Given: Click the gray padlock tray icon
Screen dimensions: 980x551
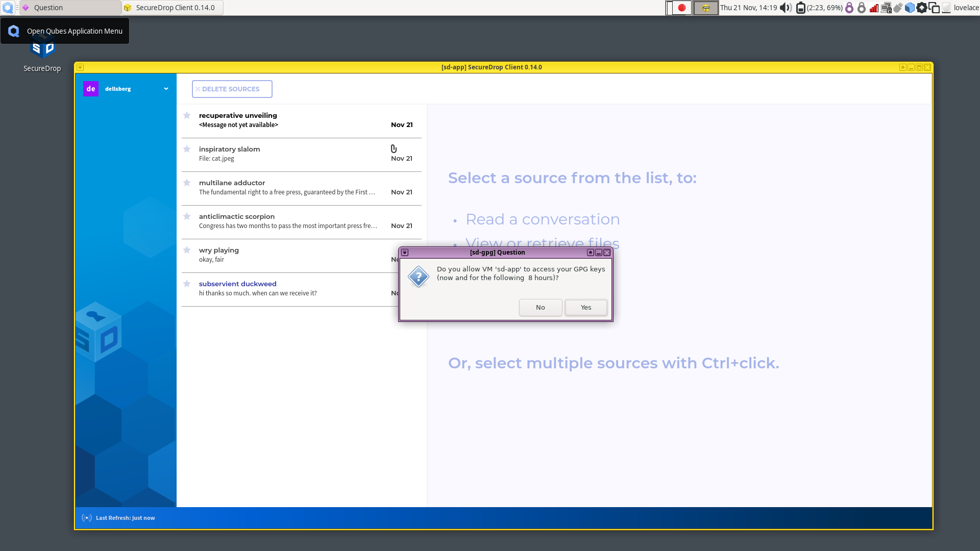Looking at the screenshot, I should 862,8.
